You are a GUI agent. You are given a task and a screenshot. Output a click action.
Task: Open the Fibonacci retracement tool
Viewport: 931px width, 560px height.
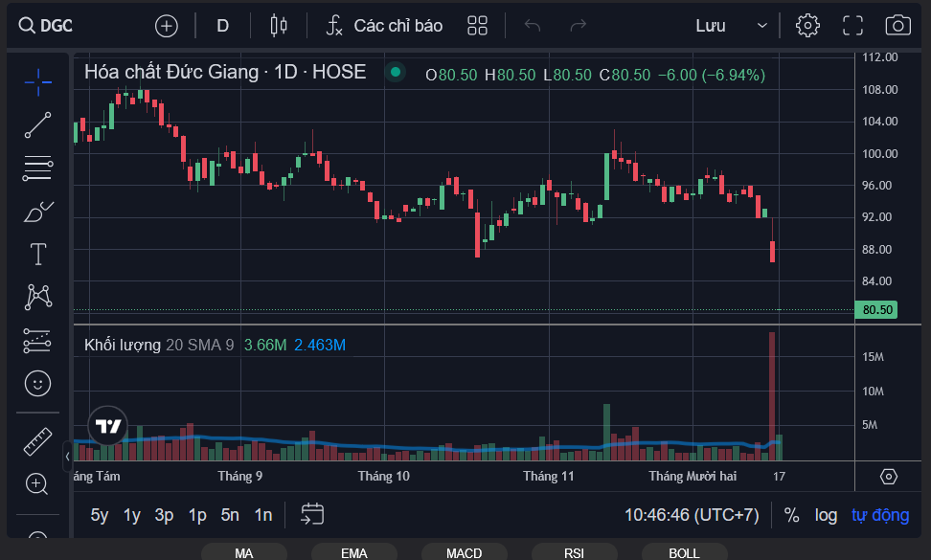click(38, 168)
